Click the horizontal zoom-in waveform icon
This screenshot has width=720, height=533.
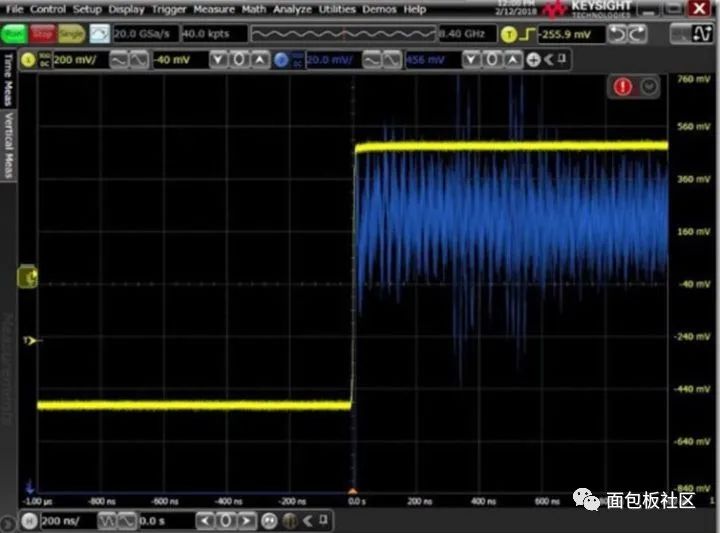pos(127,521)
